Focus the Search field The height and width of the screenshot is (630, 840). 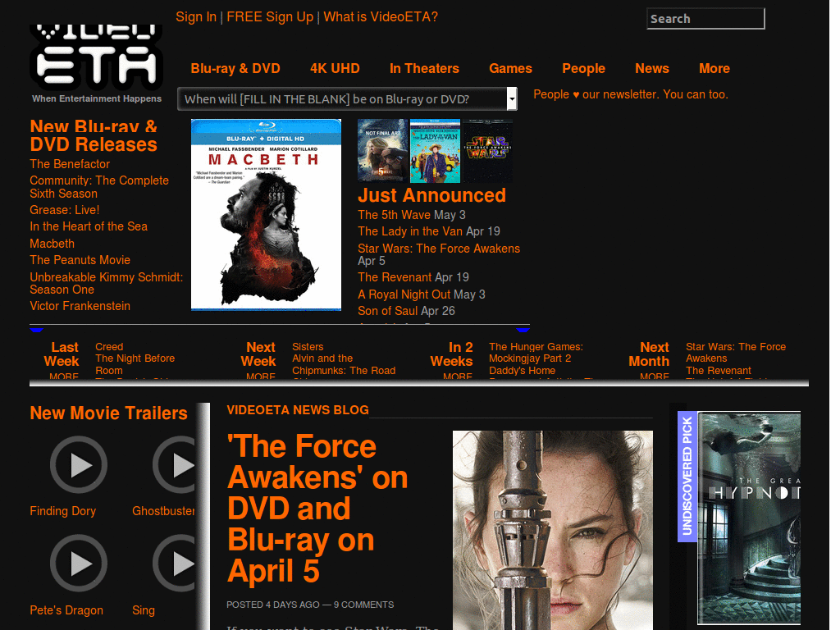tap(705, 19)
